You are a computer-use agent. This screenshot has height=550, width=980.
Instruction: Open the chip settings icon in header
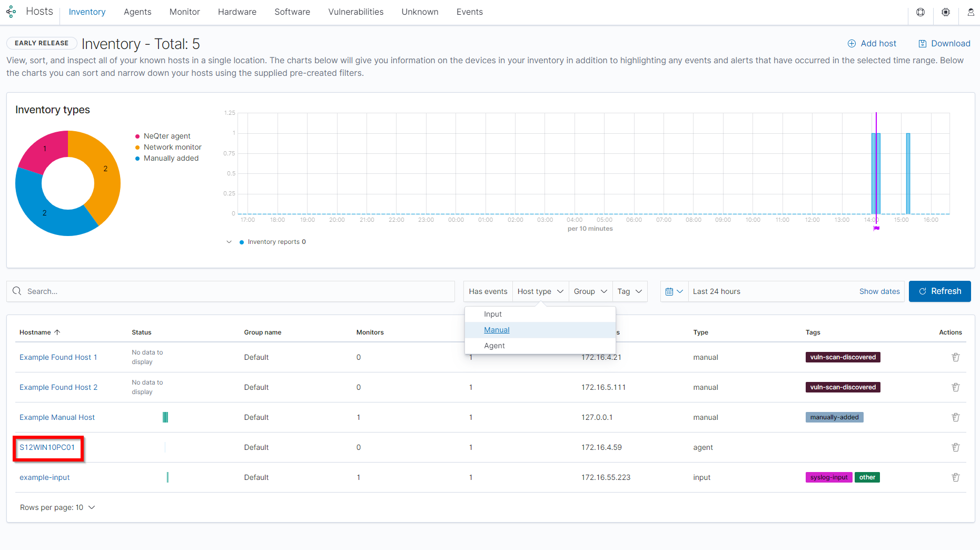coord(946,12)
